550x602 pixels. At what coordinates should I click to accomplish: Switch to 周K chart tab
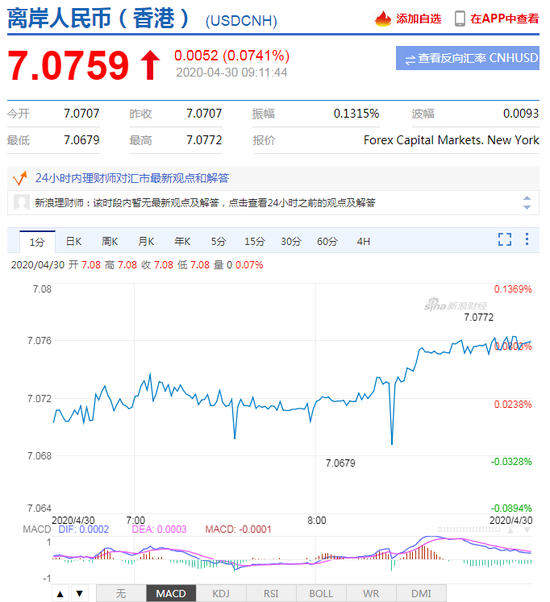click(x=110, y=241)
